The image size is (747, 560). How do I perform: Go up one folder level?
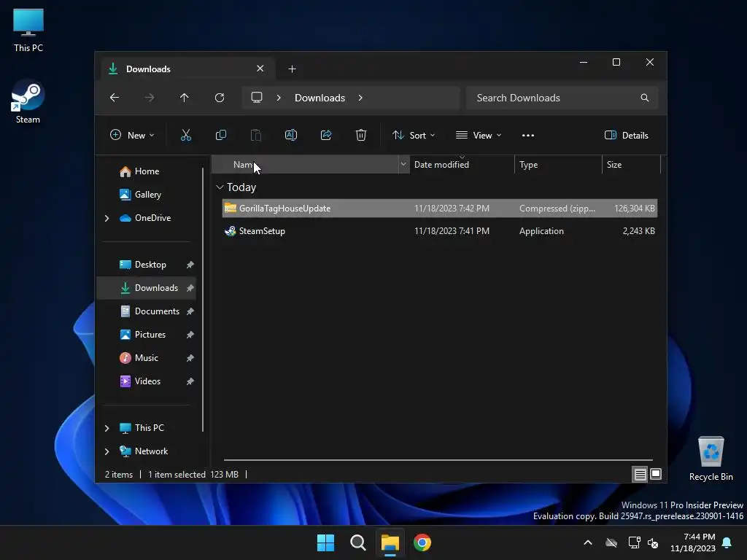(x=185, y=98)
